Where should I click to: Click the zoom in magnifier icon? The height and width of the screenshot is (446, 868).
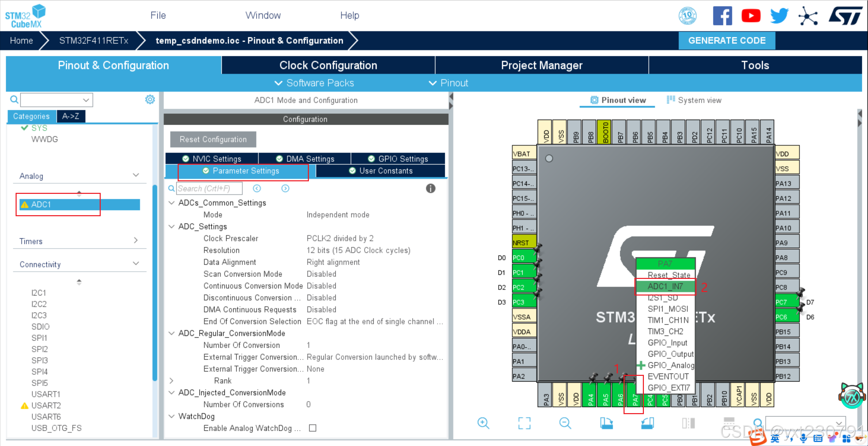pyautogui.click(x=483, y=423)
